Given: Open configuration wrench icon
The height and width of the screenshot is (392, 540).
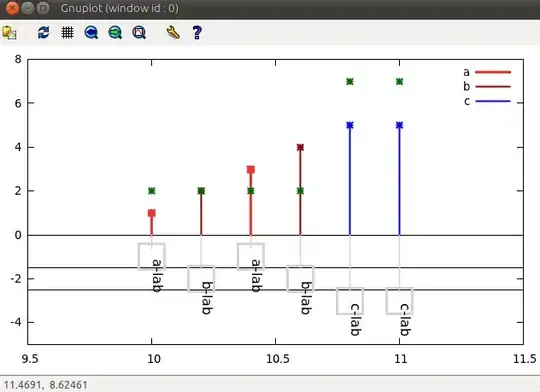Looking at the screenshot, I should coord(173,33).
